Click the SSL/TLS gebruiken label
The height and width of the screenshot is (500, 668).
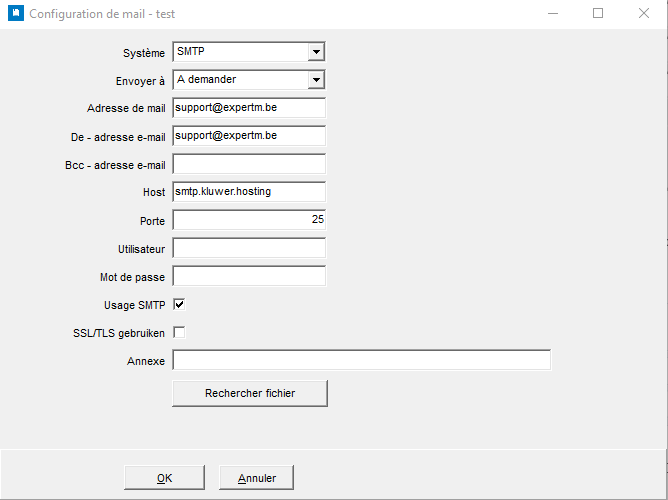[119, 333]
